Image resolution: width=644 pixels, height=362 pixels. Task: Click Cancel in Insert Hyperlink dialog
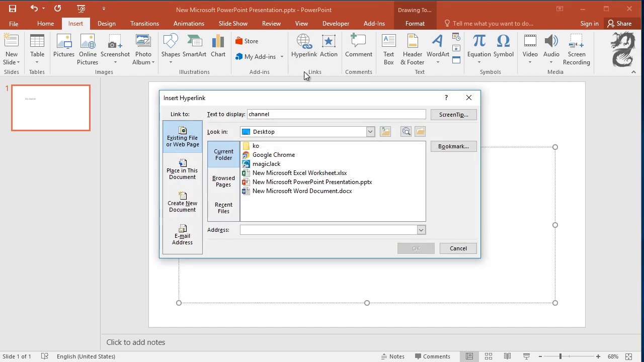458,248
